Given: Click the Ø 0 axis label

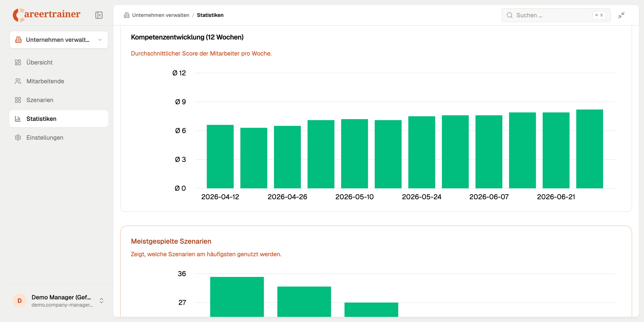Looking at the screenshot, I should [x=180, y=188].
